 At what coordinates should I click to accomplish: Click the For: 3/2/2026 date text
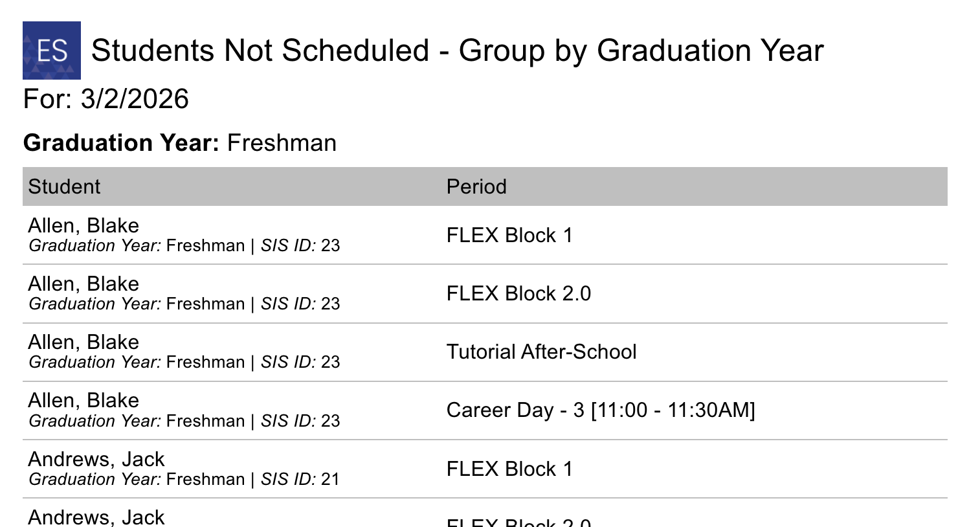pos(106,99)
